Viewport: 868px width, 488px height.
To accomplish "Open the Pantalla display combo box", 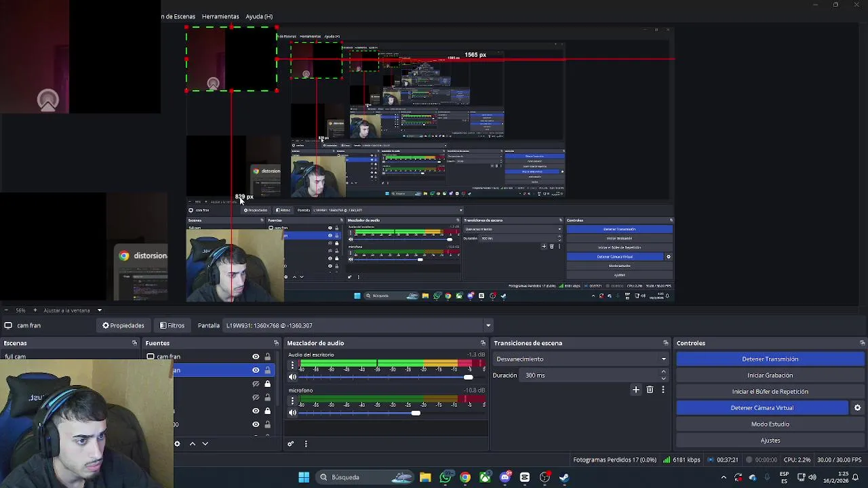I will tap(357, 325).
